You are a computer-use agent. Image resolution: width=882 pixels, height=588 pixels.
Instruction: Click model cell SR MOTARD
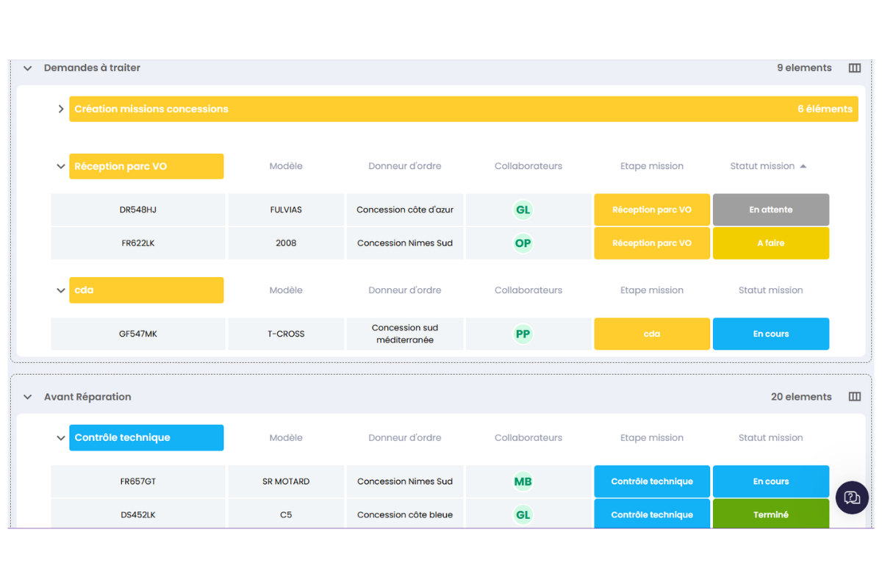tap(286, 481)
